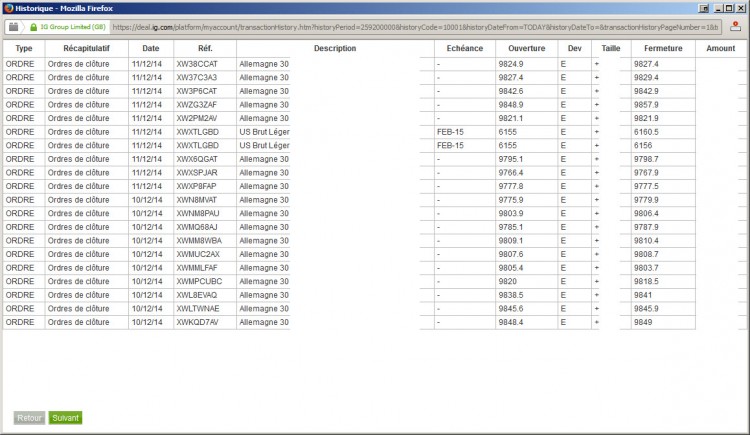Click the Firefox logo in title bar

pyautogui.click(x=9, y=8)
